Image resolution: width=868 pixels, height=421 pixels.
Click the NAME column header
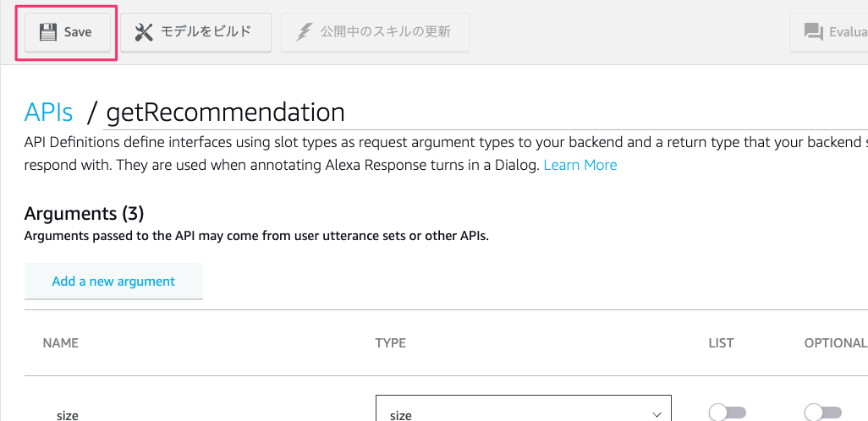point(60,343)
